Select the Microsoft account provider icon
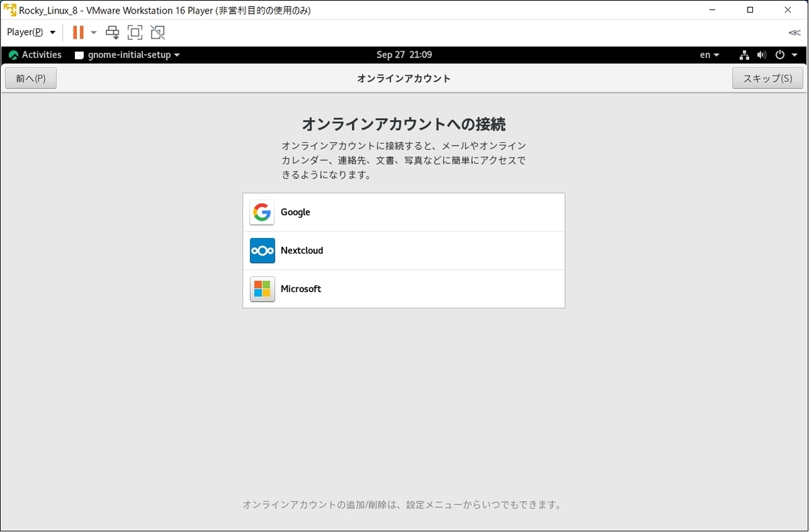The image size is (809, 532). point(262,289)
